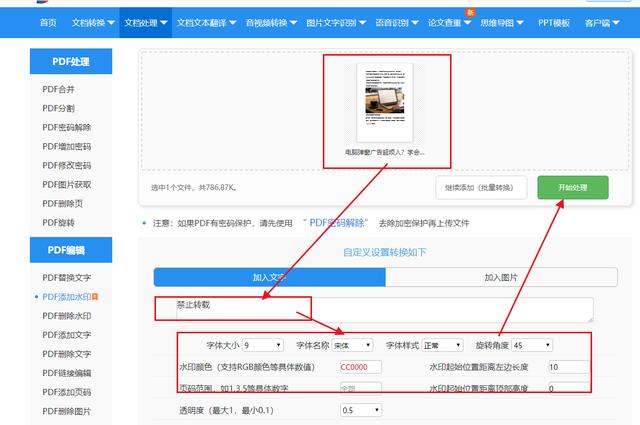Open the 首页 nav item
The height and width of the screenshot is (425, 640).
[48, 23]
